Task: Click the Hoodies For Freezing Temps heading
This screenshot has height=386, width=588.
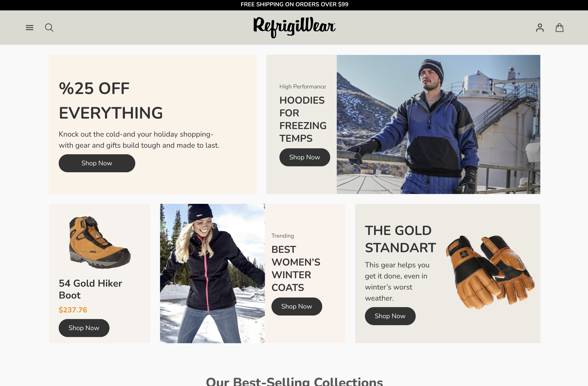Action: coord(303,119)
